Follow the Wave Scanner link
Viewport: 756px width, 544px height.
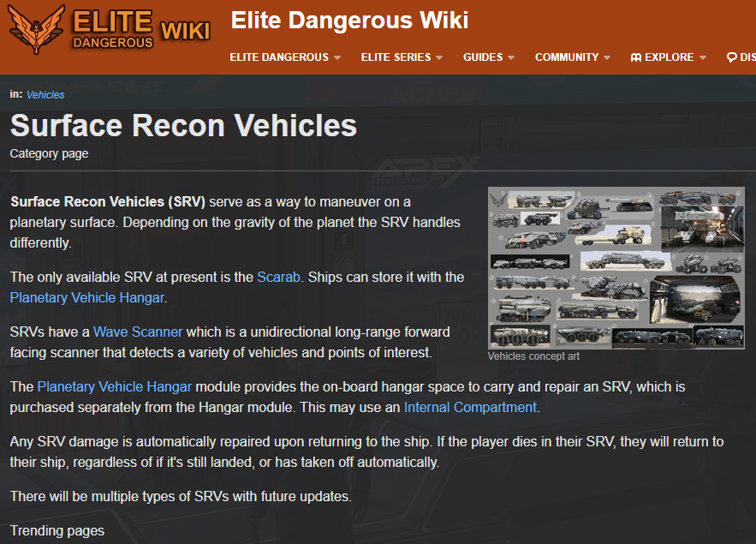click(138, 332)
